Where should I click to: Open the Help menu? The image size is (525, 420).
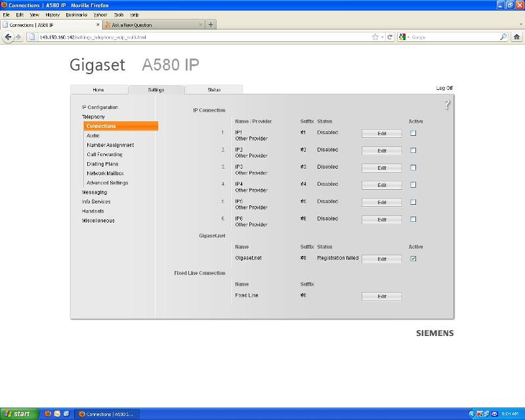point(135,14)
